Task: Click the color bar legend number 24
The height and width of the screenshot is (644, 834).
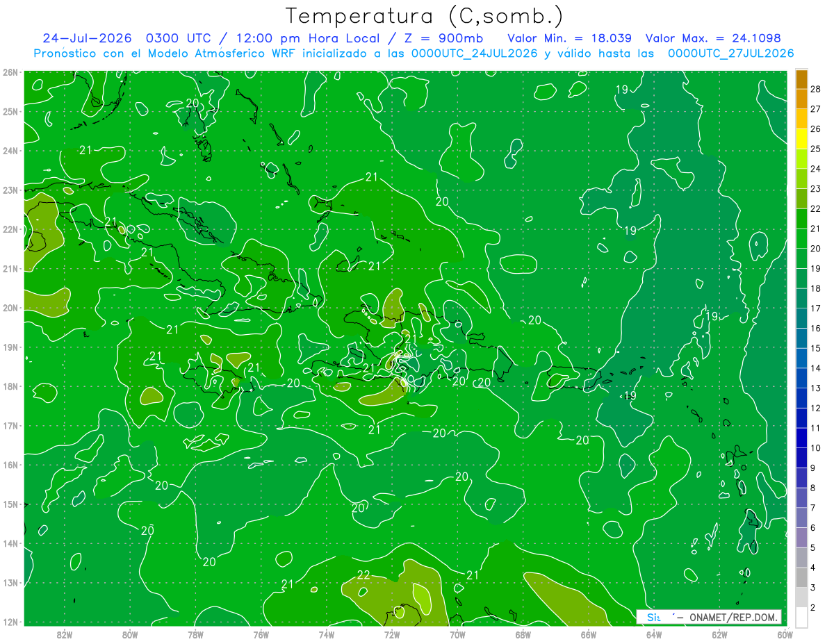Action: pyautogui.click(x=815, y=169)
